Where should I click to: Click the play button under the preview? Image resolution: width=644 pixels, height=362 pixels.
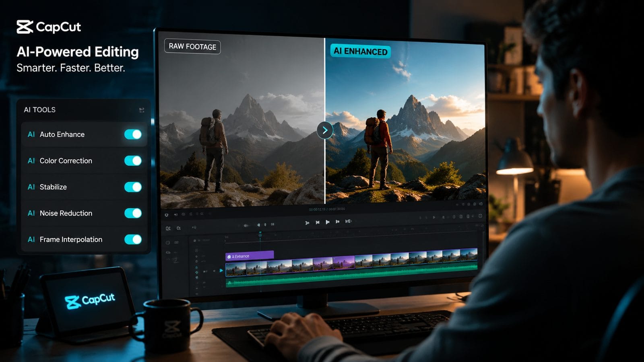point(328,222)
